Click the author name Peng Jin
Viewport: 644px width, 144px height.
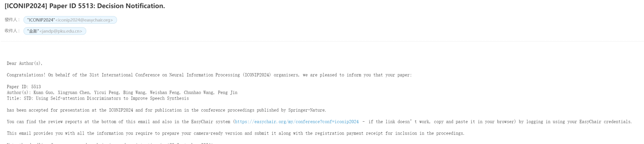pyautogui.click(x=228, y=93)
